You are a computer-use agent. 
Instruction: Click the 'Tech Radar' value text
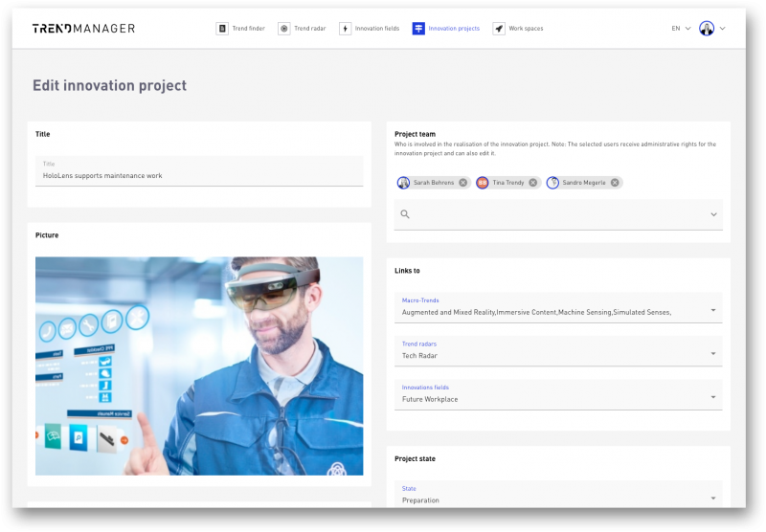pyautogui.click(x=419, y=356)
